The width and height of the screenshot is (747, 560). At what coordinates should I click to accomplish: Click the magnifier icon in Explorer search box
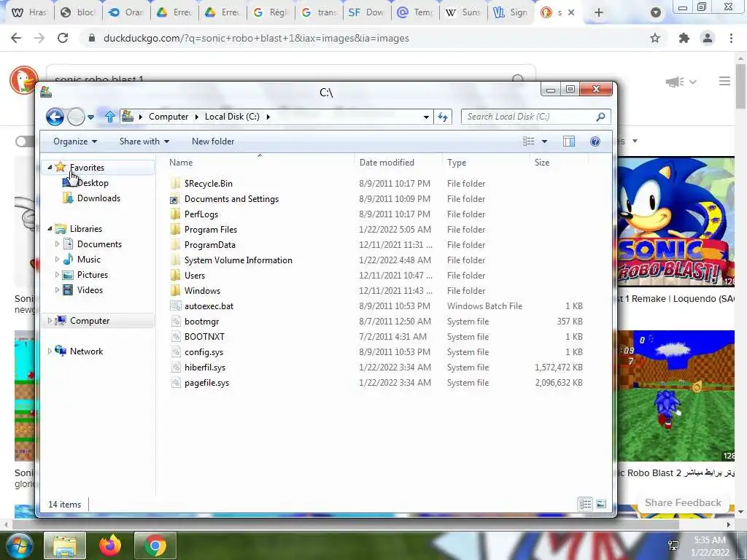tap(601, 117)
